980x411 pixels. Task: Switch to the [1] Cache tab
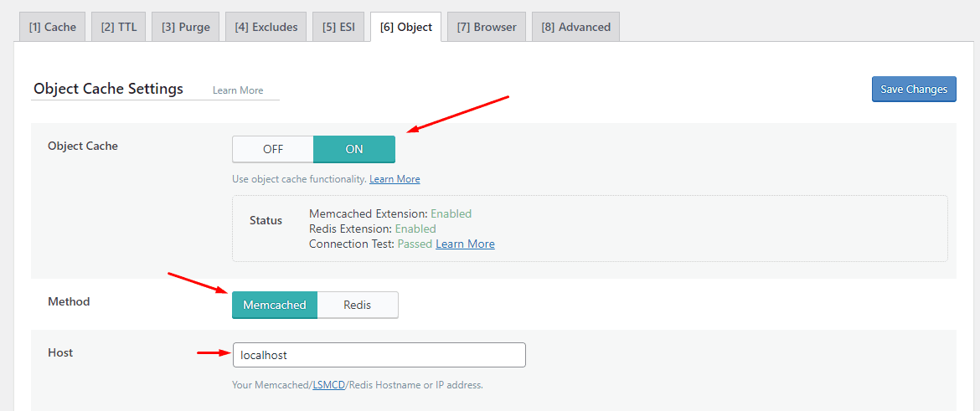pos(53,27)
